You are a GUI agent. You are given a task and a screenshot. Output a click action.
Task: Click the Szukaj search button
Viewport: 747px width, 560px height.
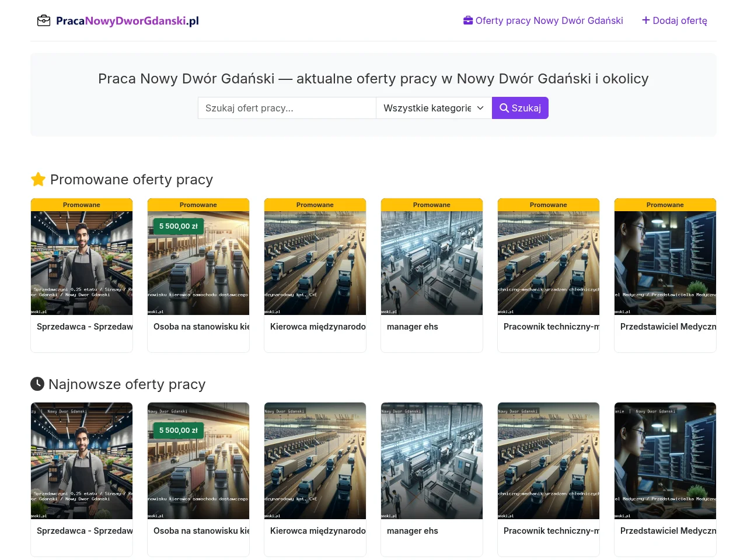tap(520, 108)
